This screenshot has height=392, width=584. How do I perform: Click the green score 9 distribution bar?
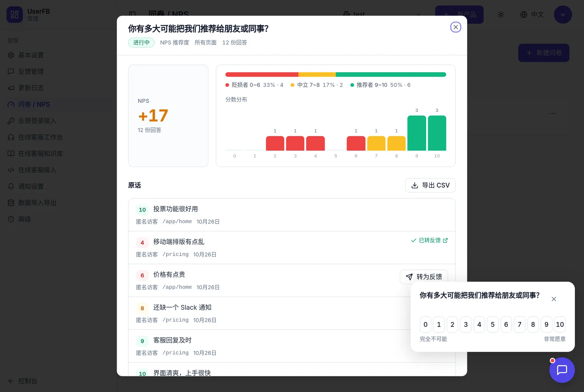pos(417,133)
